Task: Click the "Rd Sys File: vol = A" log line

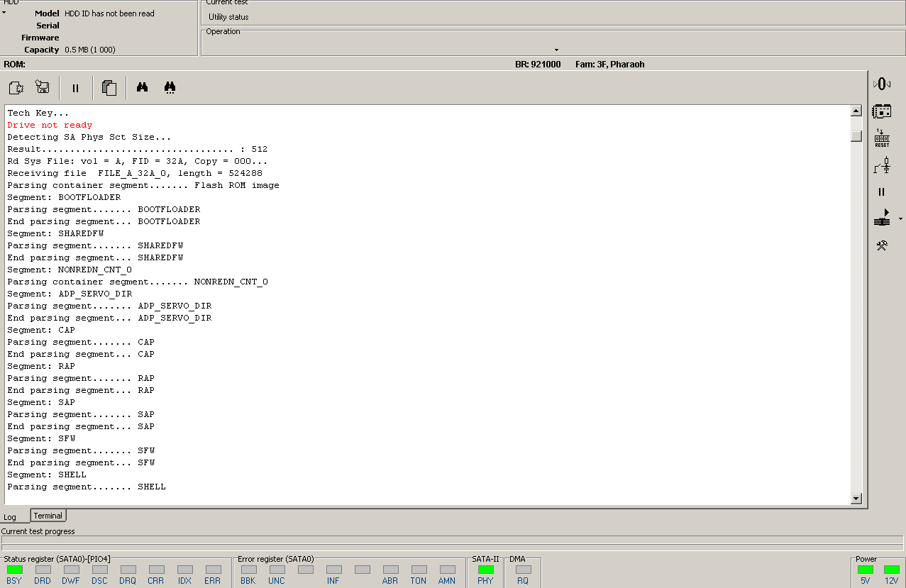Action: (138, 161)
